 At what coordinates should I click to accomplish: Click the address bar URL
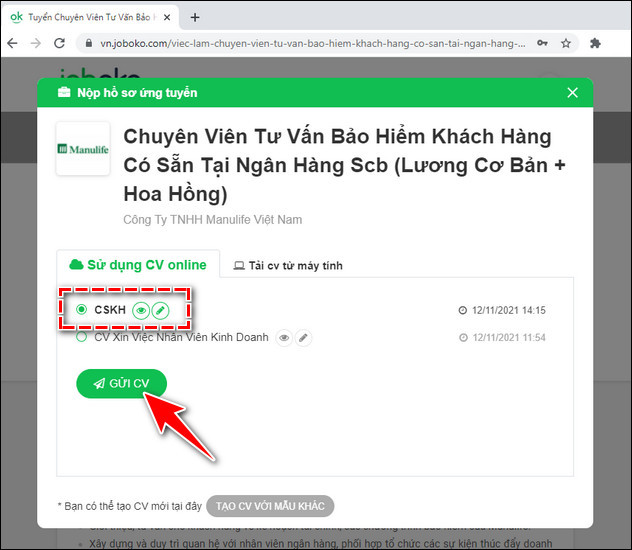(313, 43)
